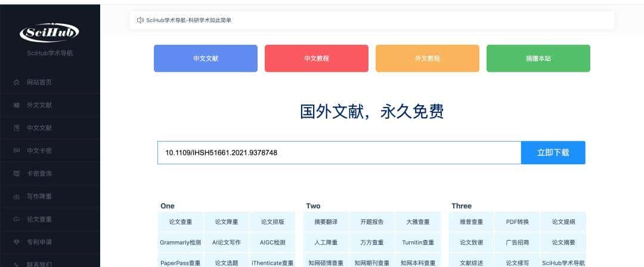644x267 pixels.
Task: Click the Two section heading
Action: pyautogui.click(x=313, y=205)
